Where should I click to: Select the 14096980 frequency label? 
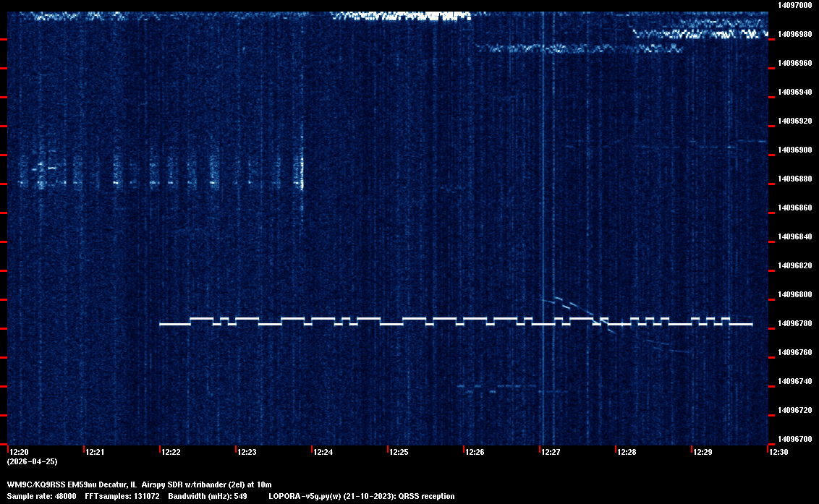(x=794, y=34)
